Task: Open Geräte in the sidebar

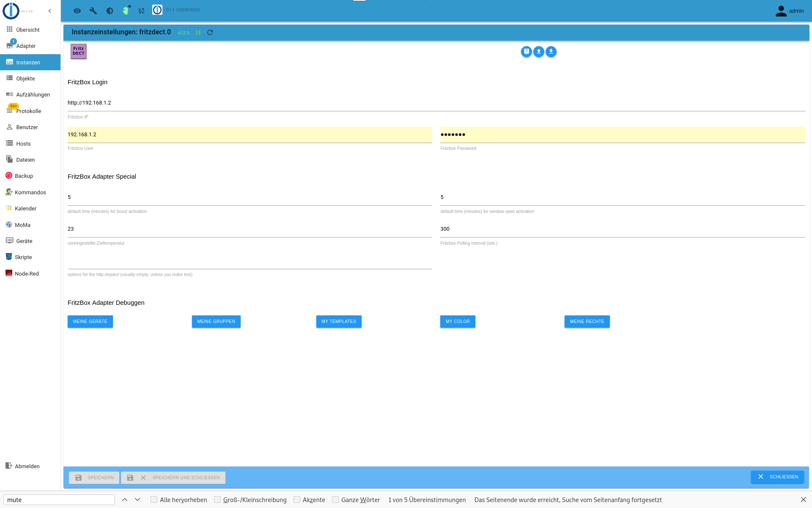Action: (30, 241)
